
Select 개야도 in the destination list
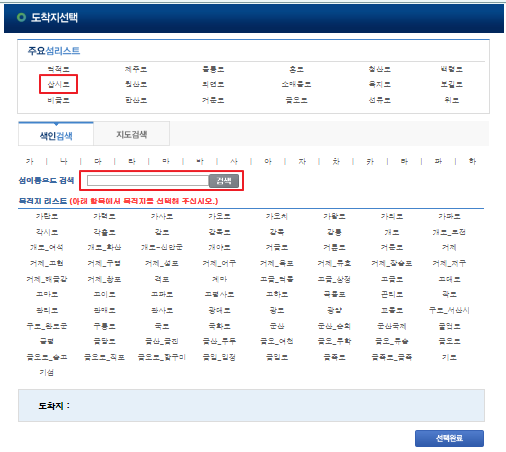click(x=219, y=247)
